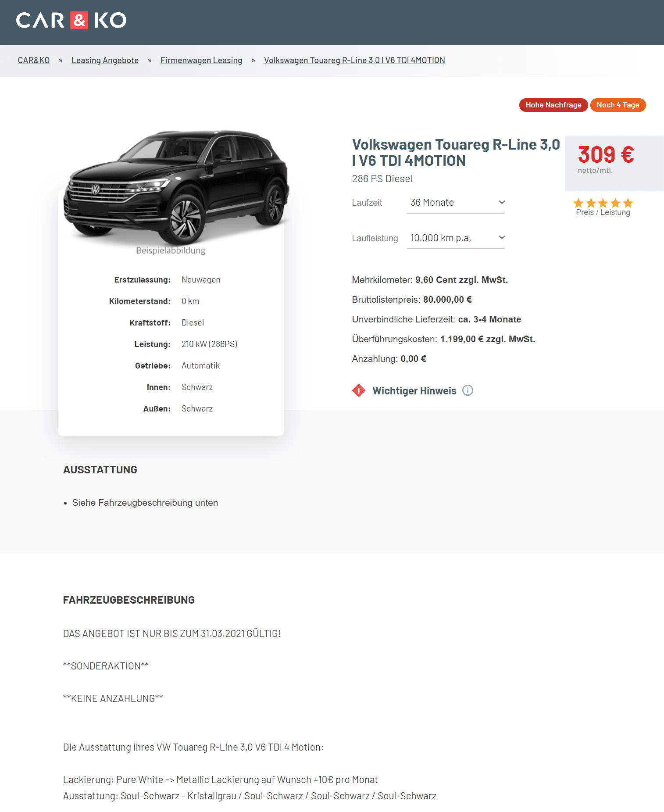Screen dimensions: 664x812
Task: Click the Laufzeit dropdown chevron arrow
Action: tap(502, 202)
